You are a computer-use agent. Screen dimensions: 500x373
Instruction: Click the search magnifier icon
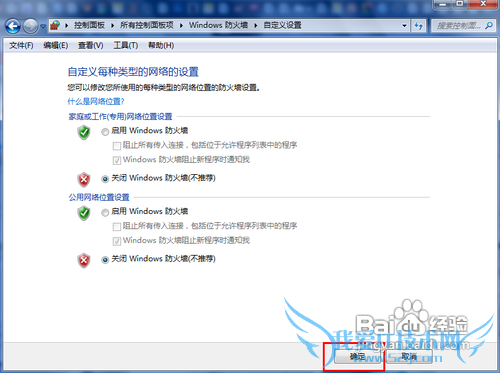pyautogui.click(x=489, y=26)
